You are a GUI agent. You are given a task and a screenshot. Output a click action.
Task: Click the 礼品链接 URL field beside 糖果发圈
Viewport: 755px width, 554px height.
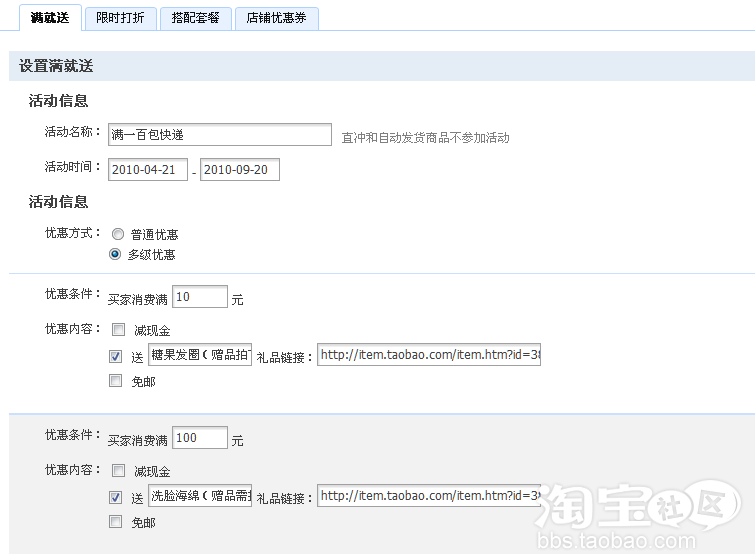pyautogui.click(x=429, y=355)
